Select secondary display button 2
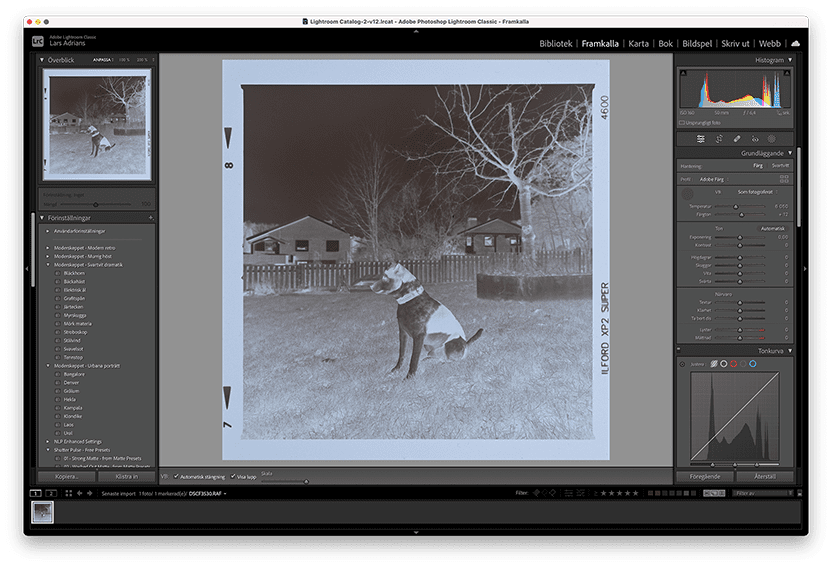832x567 pixels. click(51, 493)
